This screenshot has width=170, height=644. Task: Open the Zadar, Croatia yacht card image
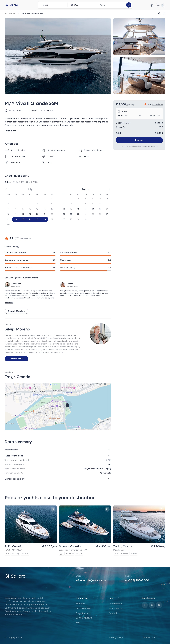pyautogui.click(x=139, y=524)
